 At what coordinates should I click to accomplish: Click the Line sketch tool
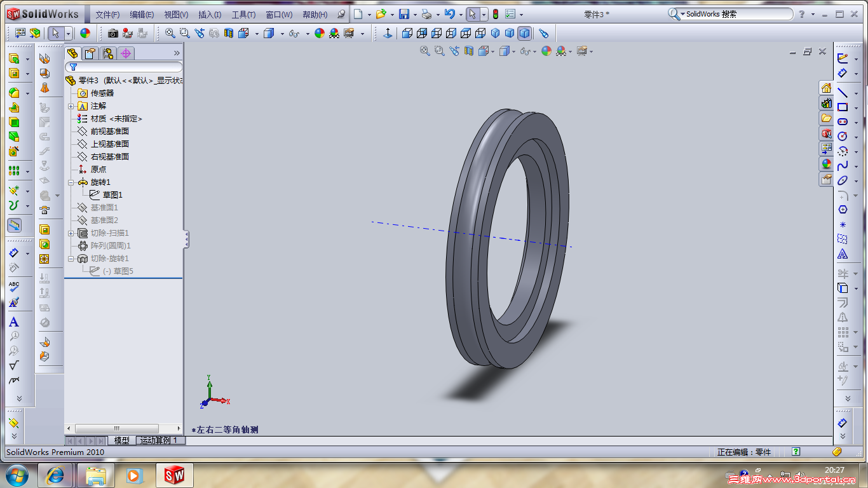[843, 93]
